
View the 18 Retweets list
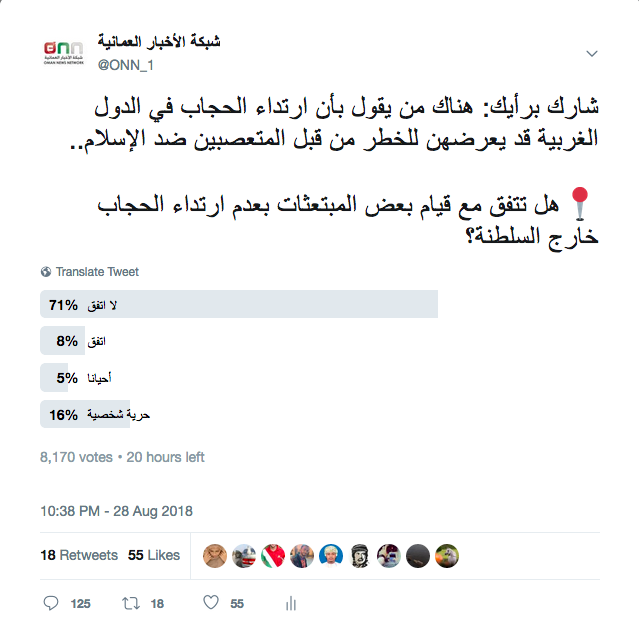[x=79, y=555]
